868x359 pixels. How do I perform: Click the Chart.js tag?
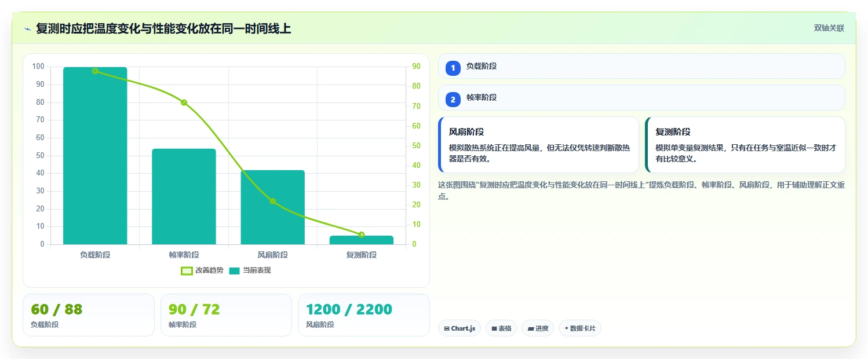coord(459,328)
